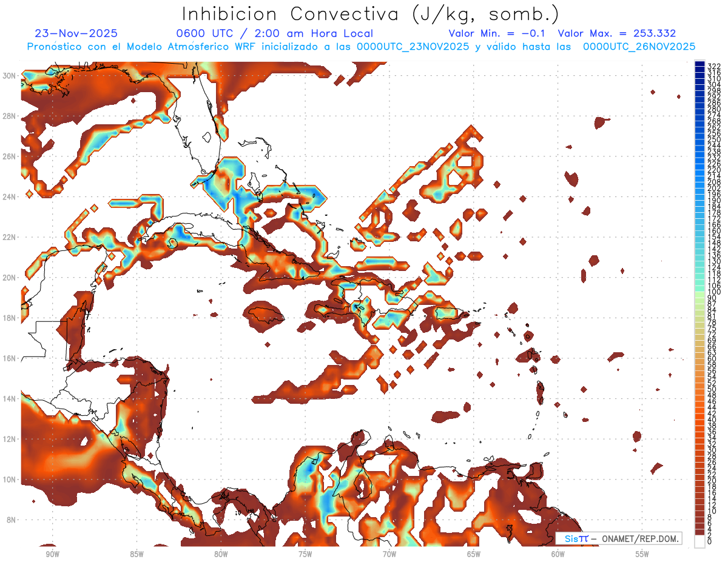Click the color scale value 100
Image resolution: width=728 pixels, height=562 pixels.
click(x=714, y=292)
